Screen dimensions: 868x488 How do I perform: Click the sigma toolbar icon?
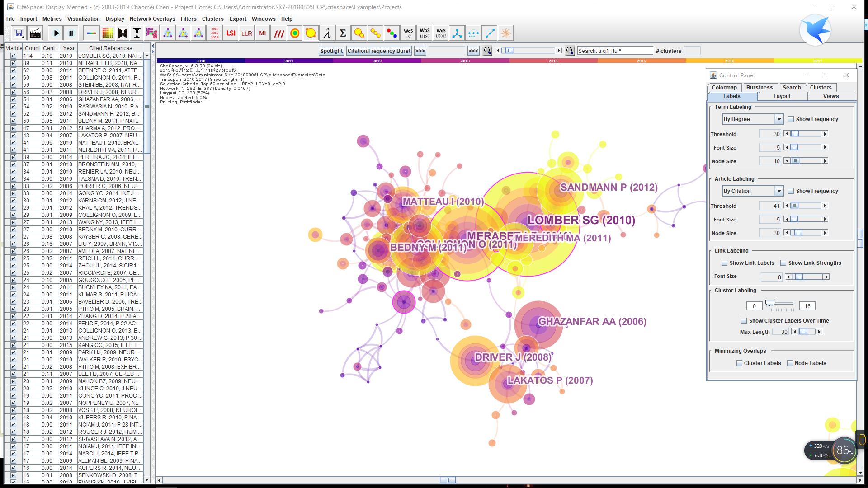click(343, 33)
